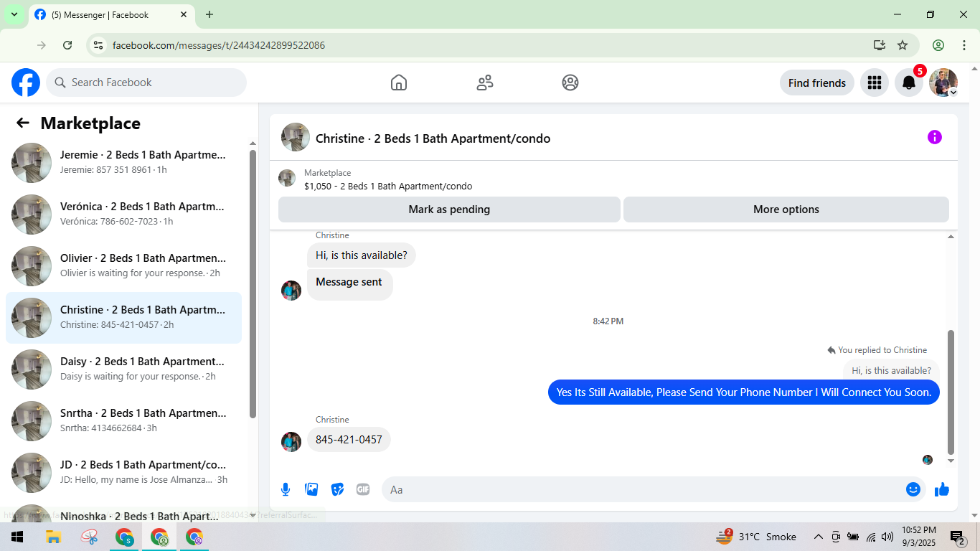Open the GIF picker icon
Viewport: 980px width, 551px height.
(x=363, y=489)
